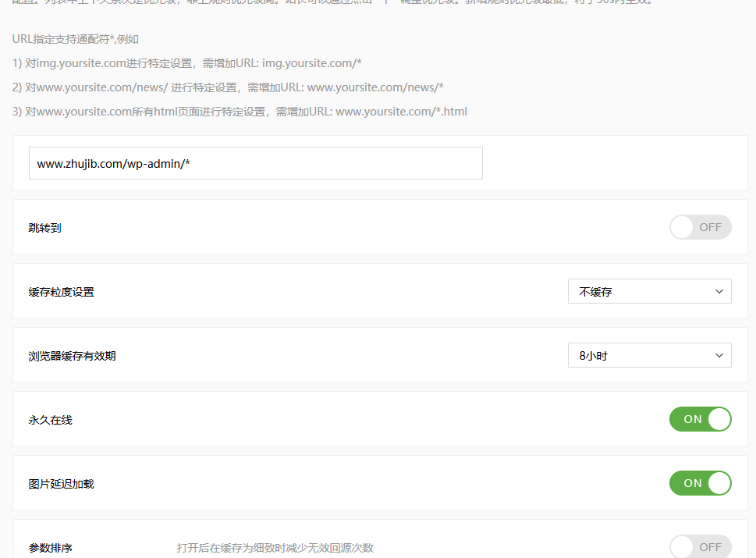Enable the 参数排序 toggle switch
Image resolution: width=756 pixels, height=558 pixels.
coord(700,546)
